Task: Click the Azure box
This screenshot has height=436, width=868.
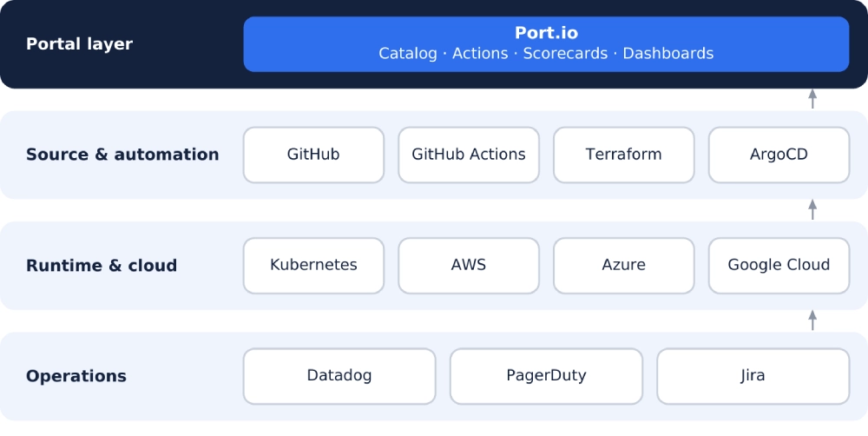Action: pos(623,266)
